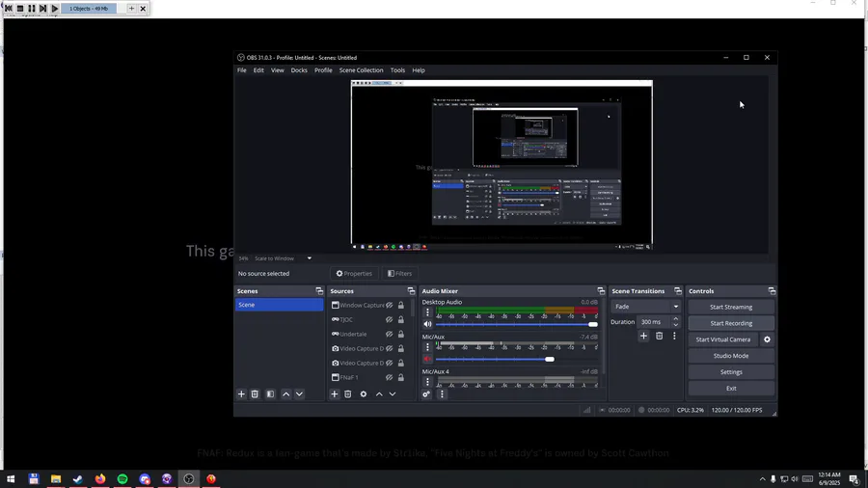Click the Properties button under preview
868x488 pixels.
[354, 273]
